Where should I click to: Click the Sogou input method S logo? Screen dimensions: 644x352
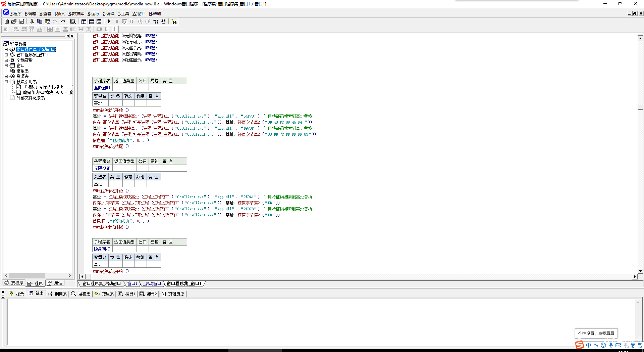point(580,345)
